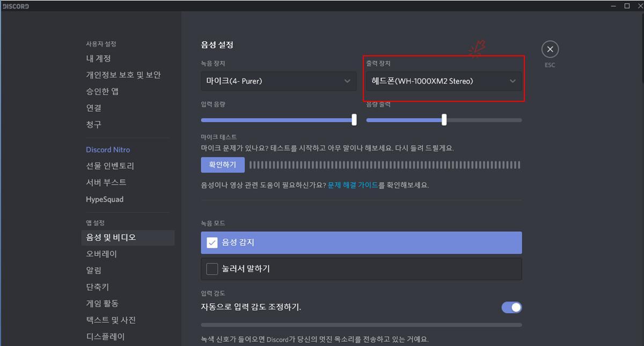644x346 pixels.
Task: Open the 출력 장치 output device dropdown
Action: (x=443, y=81)
